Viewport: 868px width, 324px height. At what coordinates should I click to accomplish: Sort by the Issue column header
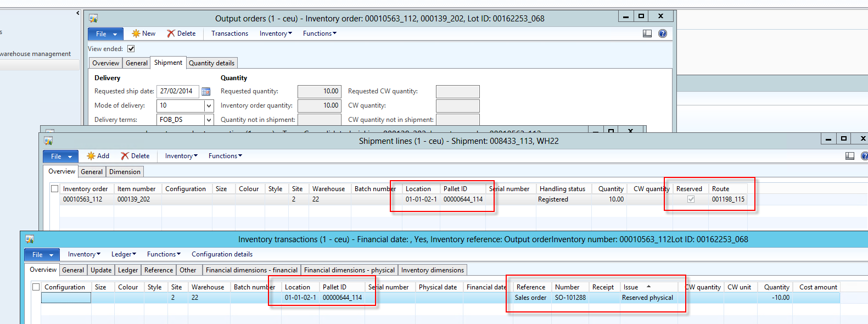point(631,287)
